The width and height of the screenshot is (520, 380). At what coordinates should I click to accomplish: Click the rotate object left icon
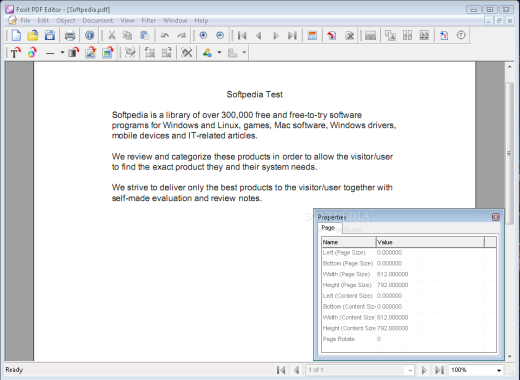point(149,53)
